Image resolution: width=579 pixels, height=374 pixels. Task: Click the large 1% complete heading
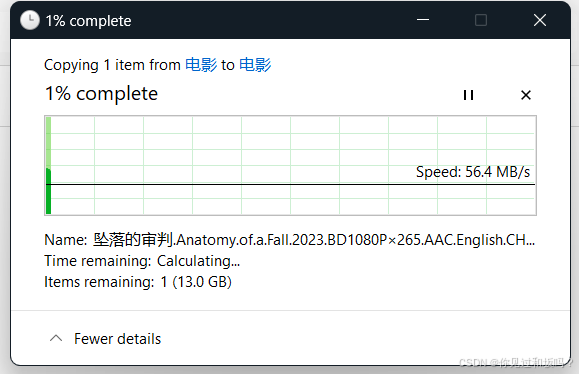click(101, 93)
